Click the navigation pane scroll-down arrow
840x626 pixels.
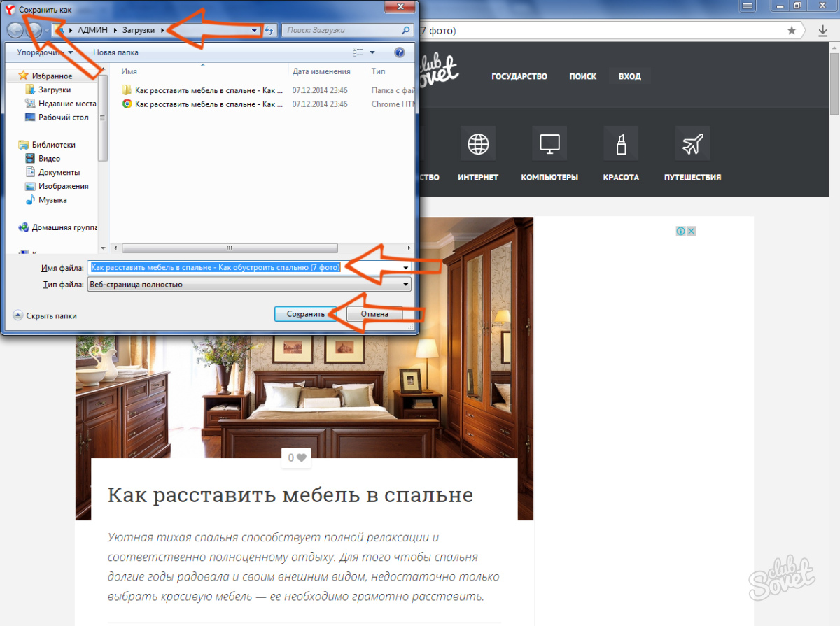pyautogui.click(x=103, y=248)
